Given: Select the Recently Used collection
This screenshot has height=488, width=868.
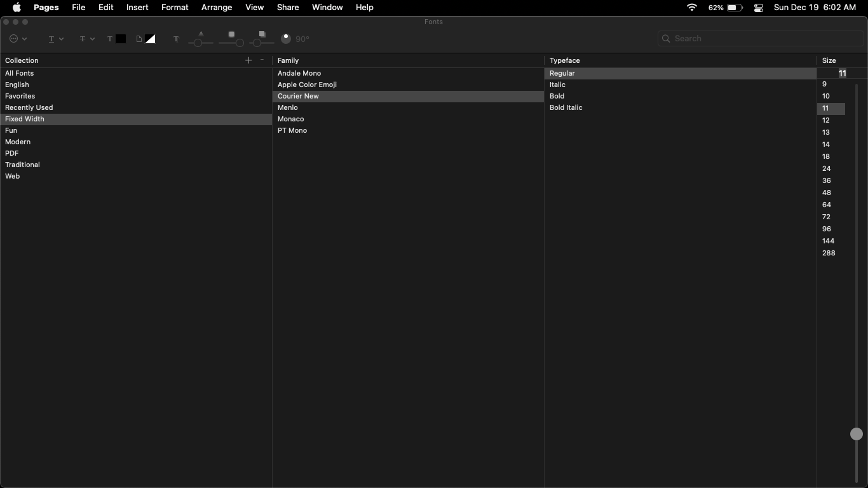Looking at the screenshot, I should [x=136, y=108].
